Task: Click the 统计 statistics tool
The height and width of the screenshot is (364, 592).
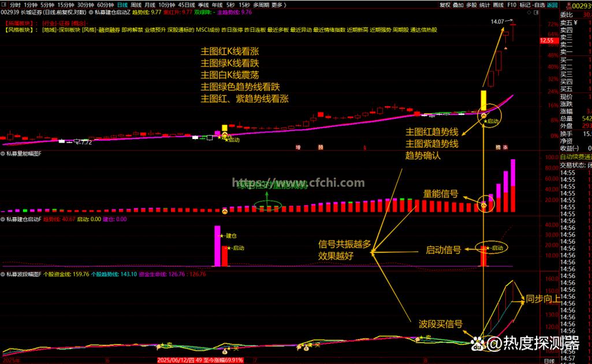Action: pyautogui.click(x=485, y=4)
